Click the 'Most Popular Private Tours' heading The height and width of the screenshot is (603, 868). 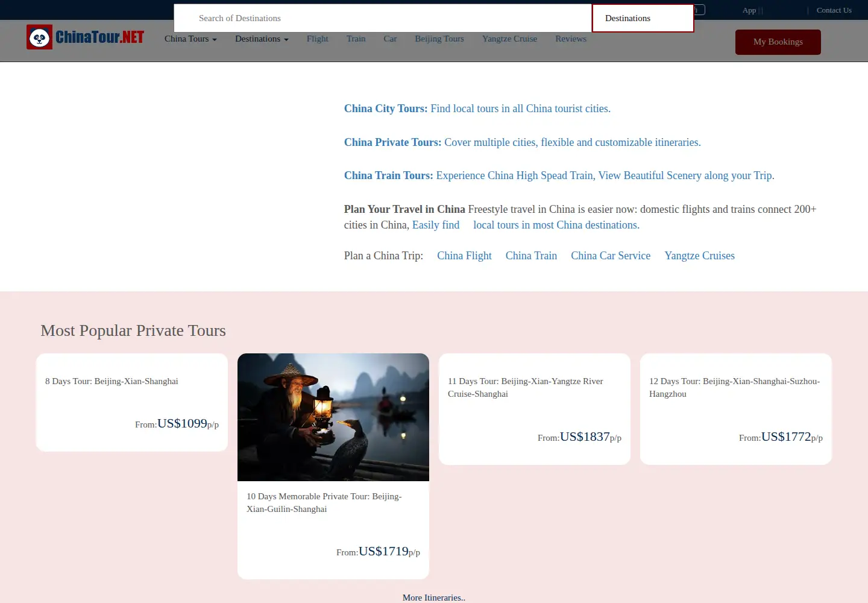(133, 330)
